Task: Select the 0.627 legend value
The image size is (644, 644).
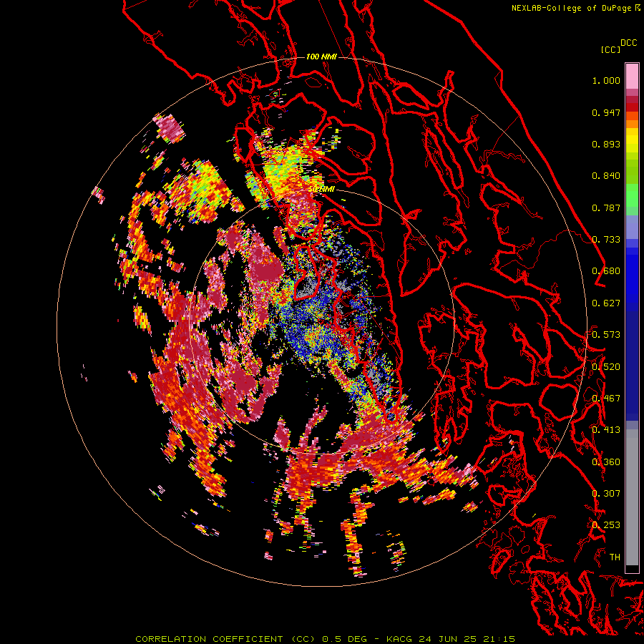Action: [606, 303]
